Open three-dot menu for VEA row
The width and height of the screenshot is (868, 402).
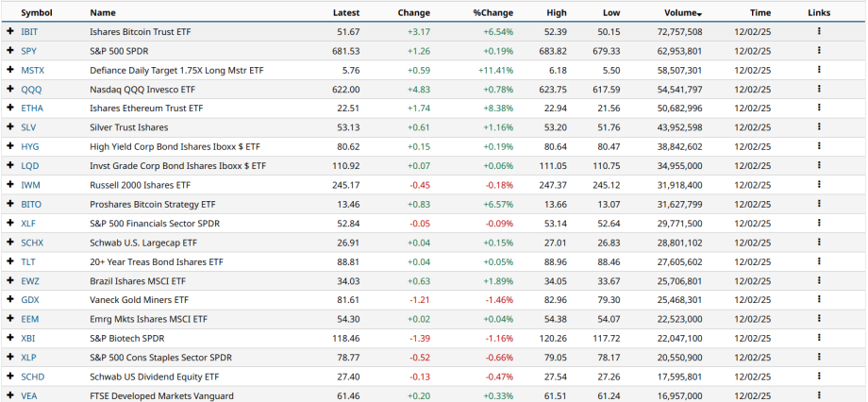pyautogui.click(x=819, y=395)
